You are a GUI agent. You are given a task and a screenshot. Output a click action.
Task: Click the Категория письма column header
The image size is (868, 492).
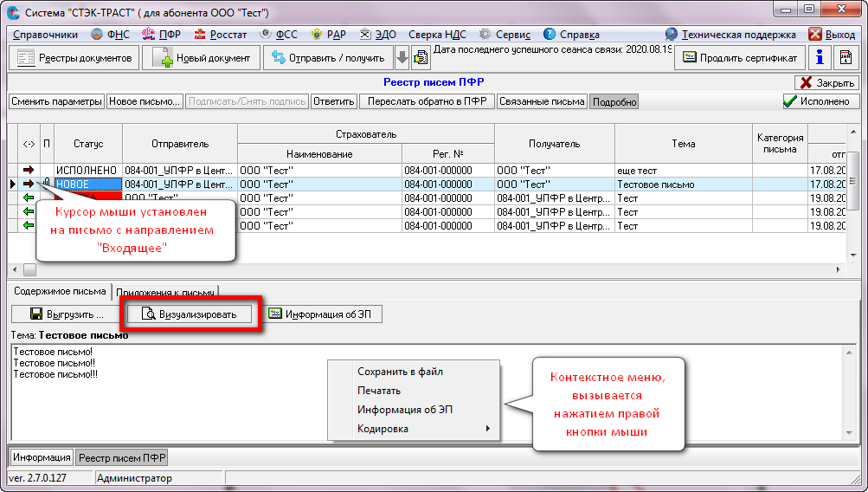click(780, 144)
